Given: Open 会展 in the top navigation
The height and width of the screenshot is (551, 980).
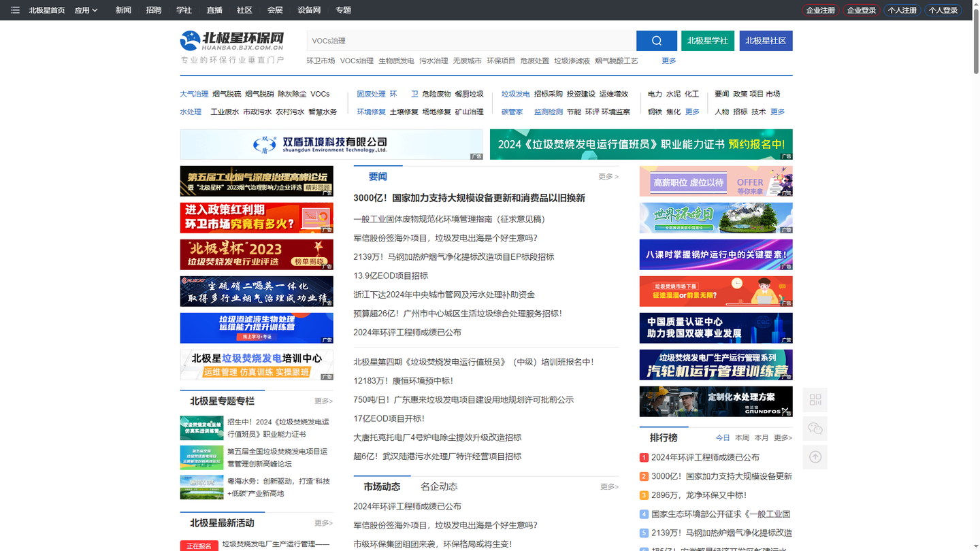Looking at the screenshot, I should coord(275,10).
